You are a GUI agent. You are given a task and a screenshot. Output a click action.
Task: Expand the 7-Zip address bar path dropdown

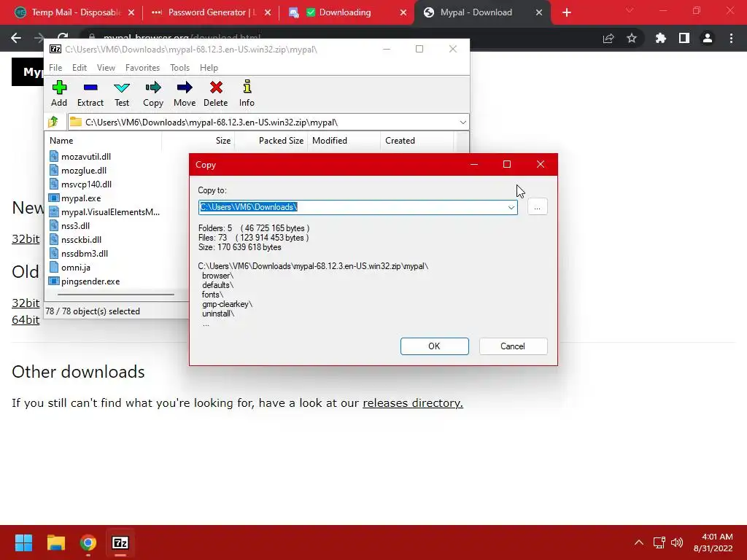click(x=462, y=122)
